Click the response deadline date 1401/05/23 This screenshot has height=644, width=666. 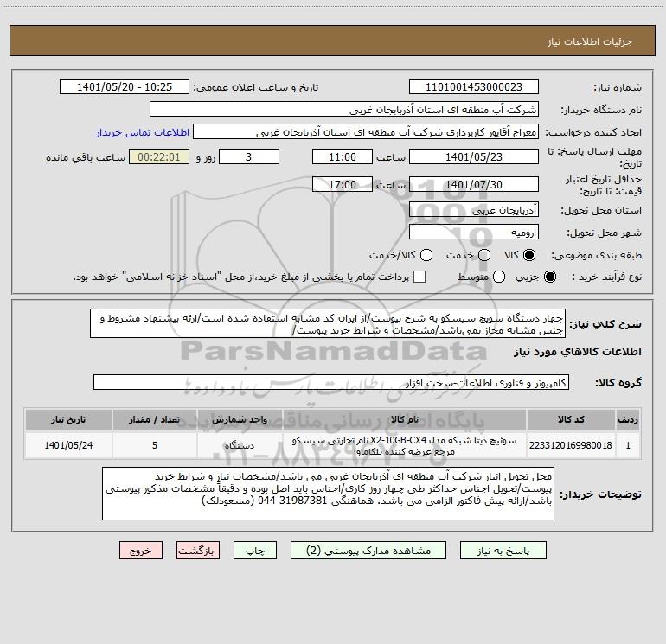tap(474, 156)
